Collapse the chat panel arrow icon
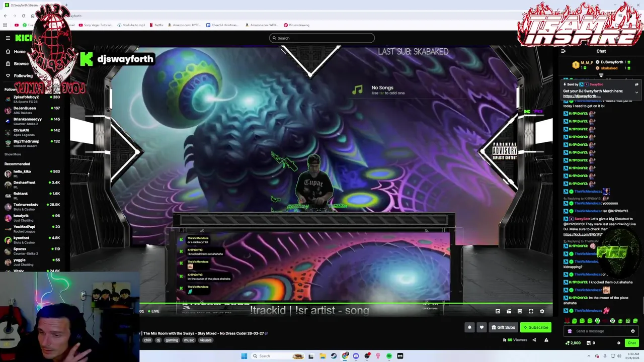644x362 pixels. point(563,51)
